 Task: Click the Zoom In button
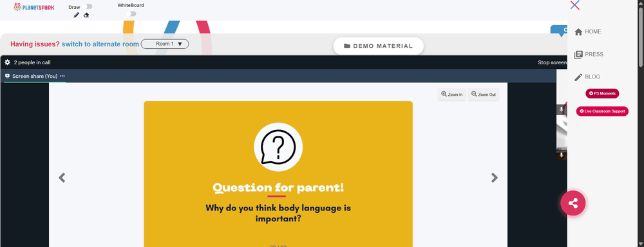click(x=452, y=95)
